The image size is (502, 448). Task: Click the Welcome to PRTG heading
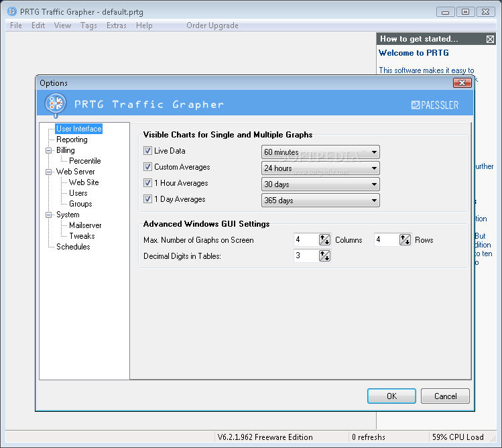414,53
